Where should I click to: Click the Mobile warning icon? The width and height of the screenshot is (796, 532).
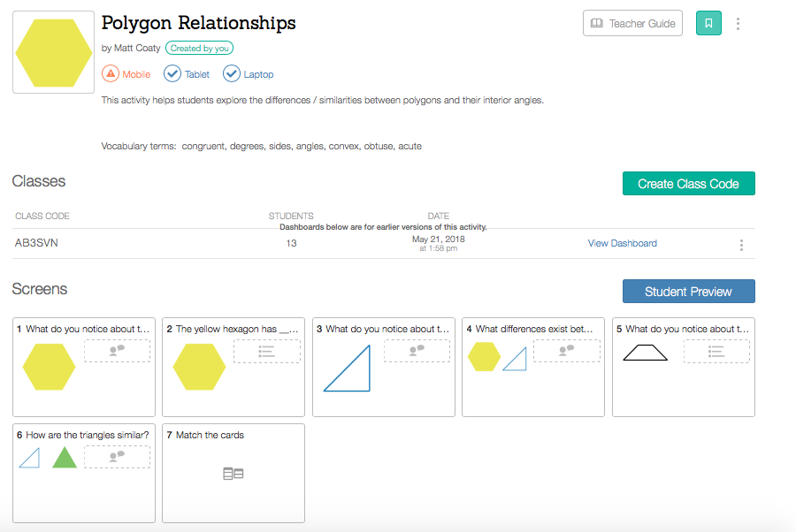click(111, 74)
